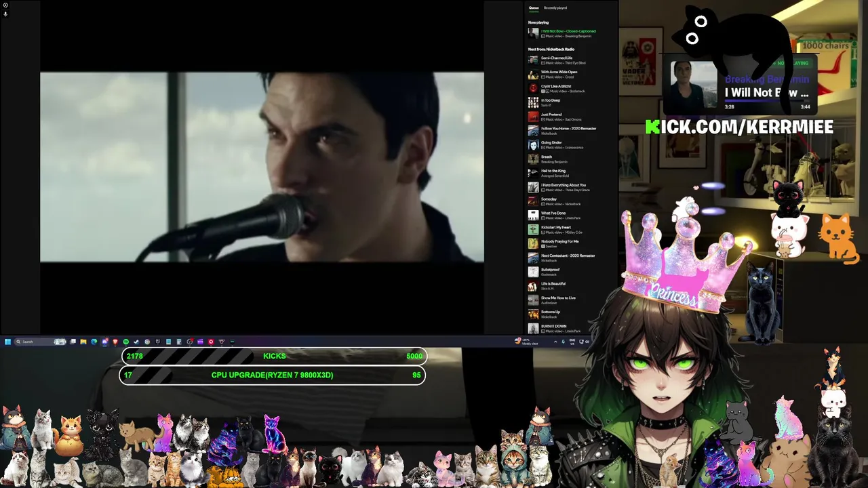Click the Semi-Charmed Life album thumbnail
Screen dimensions: 868x488
534,60
